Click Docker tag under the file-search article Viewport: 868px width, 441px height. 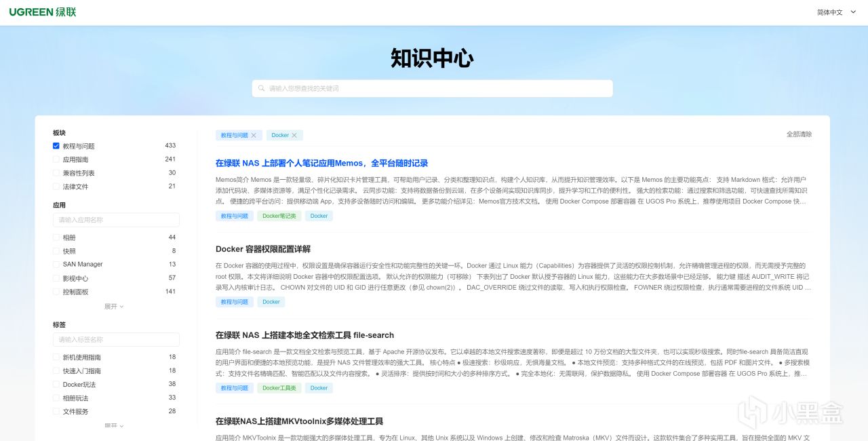(319, 388)
